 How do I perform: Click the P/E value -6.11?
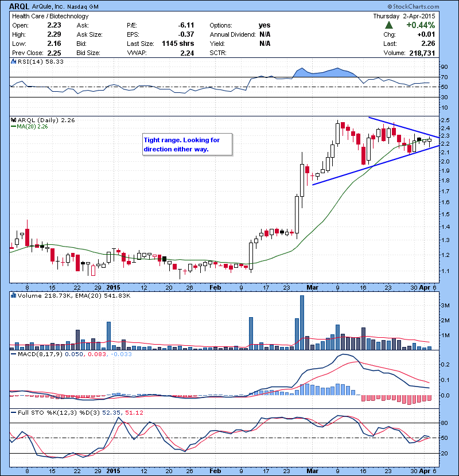tap(186, 25)
